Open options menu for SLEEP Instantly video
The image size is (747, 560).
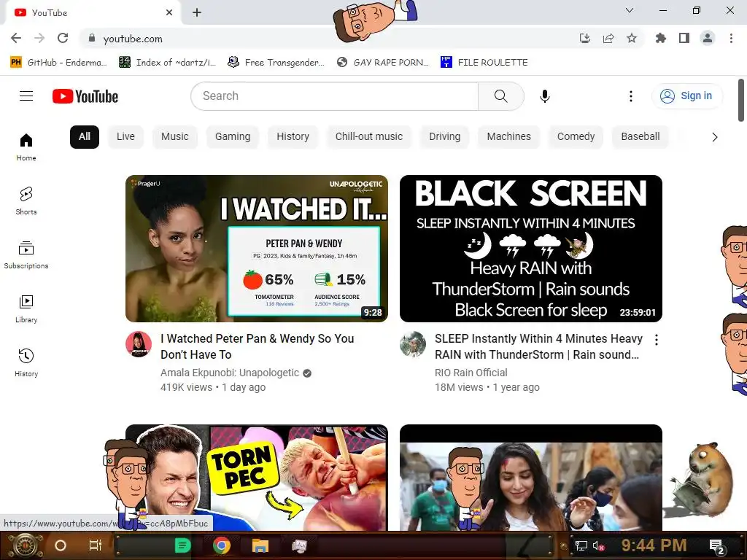656,340
